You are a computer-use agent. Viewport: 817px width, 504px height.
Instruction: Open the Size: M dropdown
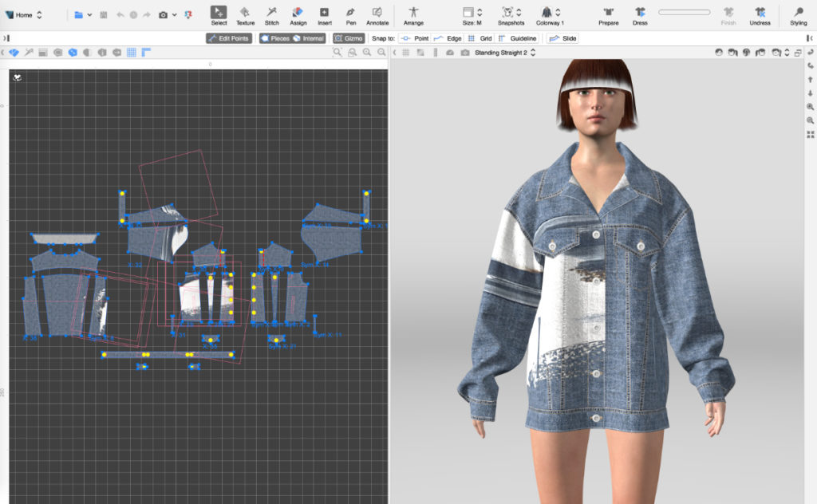click(x=473, y=13)
